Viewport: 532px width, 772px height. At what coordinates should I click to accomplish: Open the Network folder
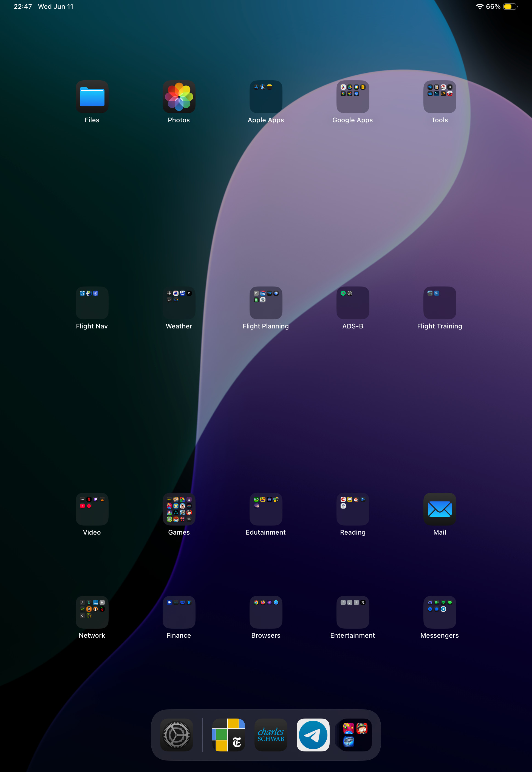pyautogui.click(x=92, y=612)
